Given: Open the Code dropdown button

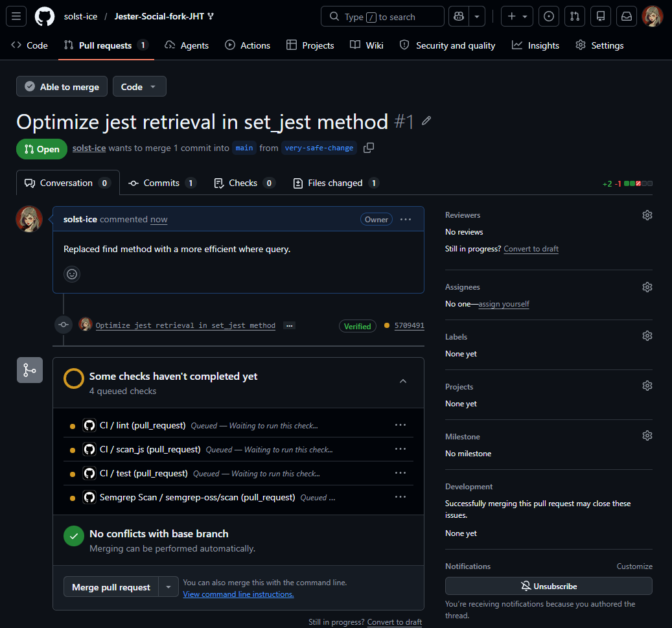Looking at the screenshot, I should (139, 87).
